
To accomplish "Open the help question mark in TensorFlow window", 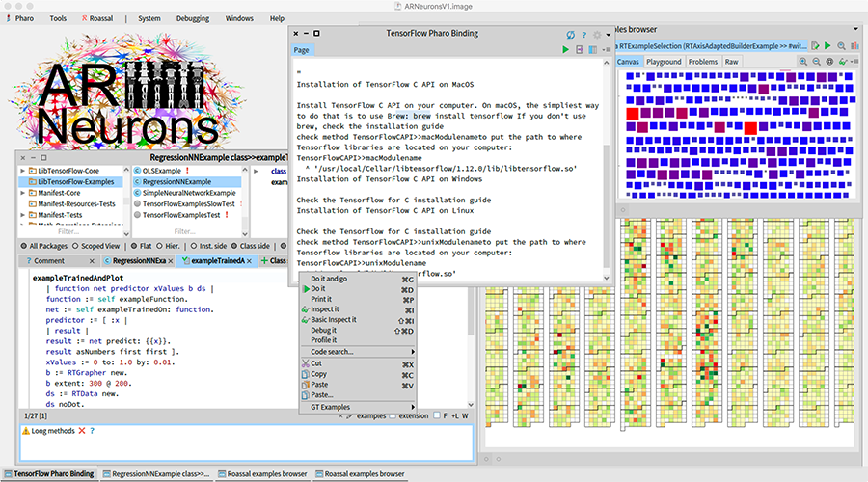I will coord(584,35).
